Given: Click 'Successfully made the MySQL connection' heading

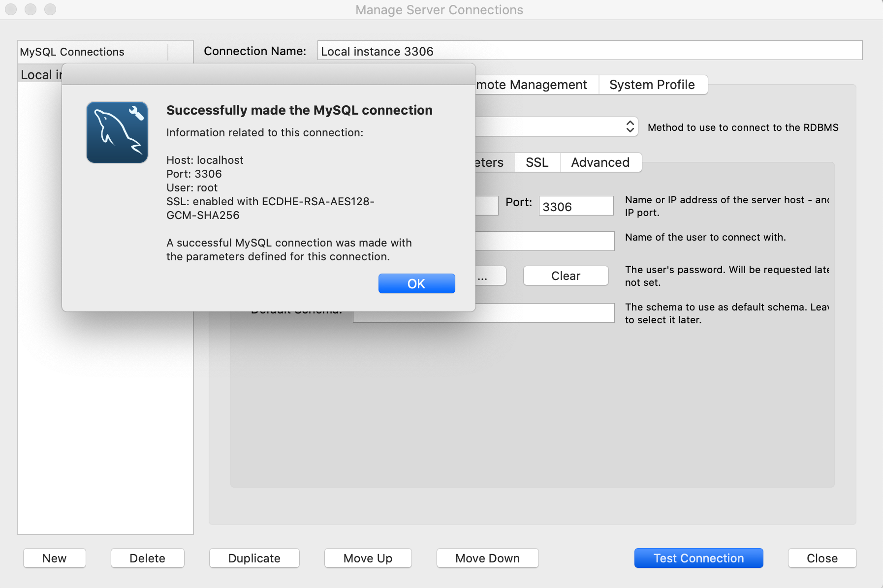Looking at the screenshot, I should (299, 110).
